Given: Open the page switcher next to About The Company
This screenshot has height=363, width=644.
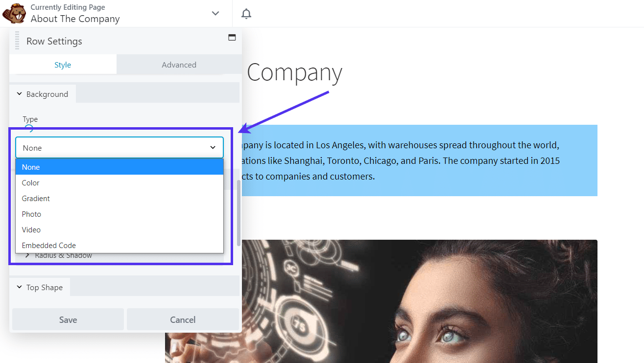Looking at the screenshot, I should [215, 14].
